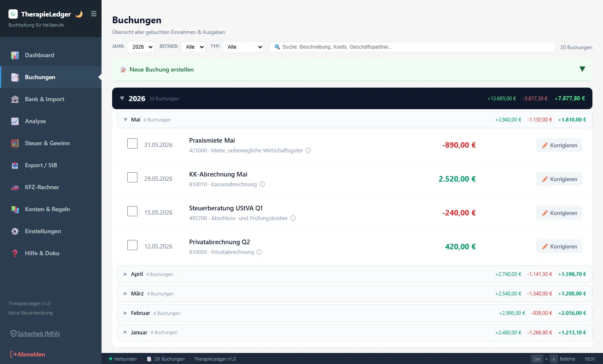This screenshot has height=364, width=603.
Task: Click the KFZ-Rechner car icon
Action: pyautogui.click(x=15, y=187)
